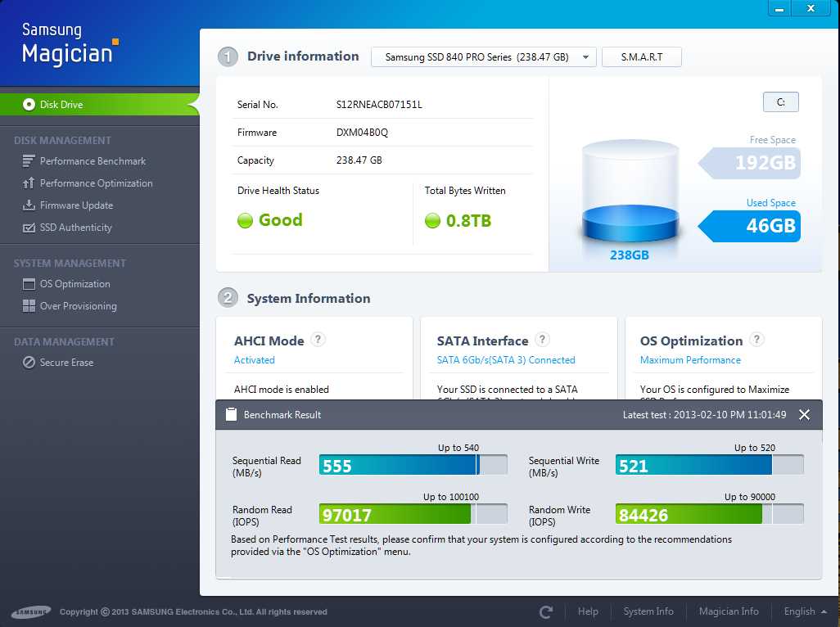Click the Secure Erase circle icon

29,363
